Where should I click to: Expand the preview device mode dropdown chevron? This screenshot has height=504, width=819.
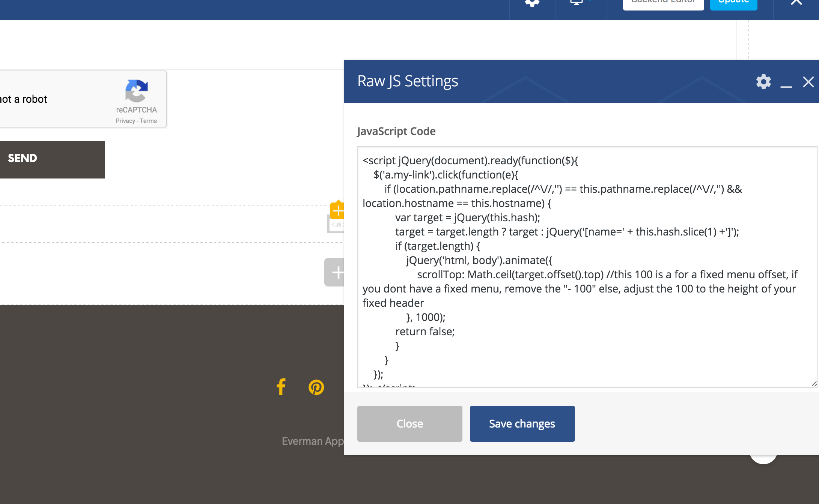[x=590, y=2]
